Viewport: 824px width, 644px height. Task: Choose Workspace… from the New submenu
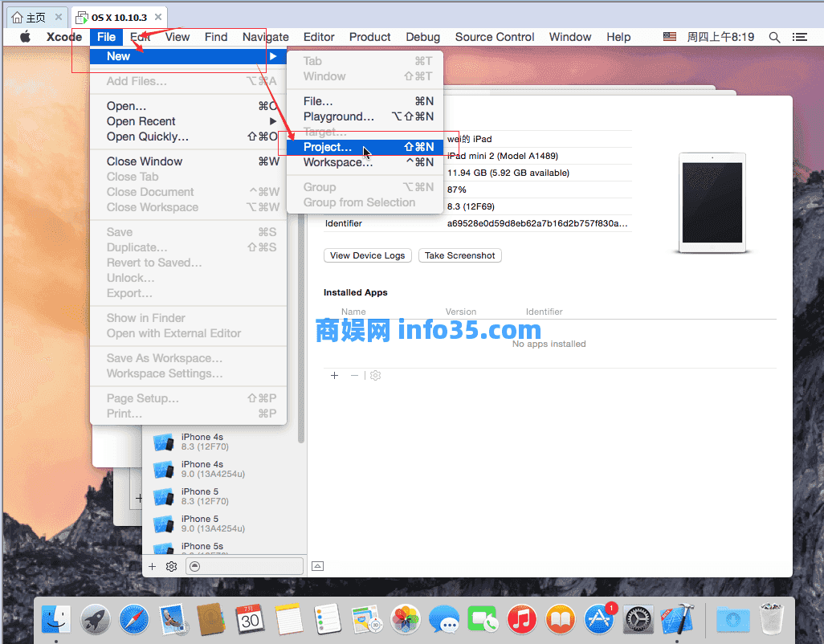tap(365, 162)
